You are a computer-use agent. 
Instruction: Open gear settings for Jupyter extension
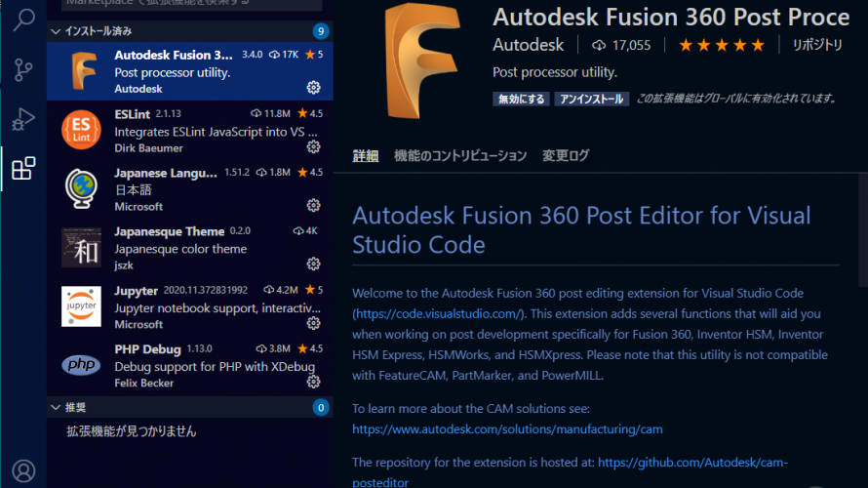313,323
